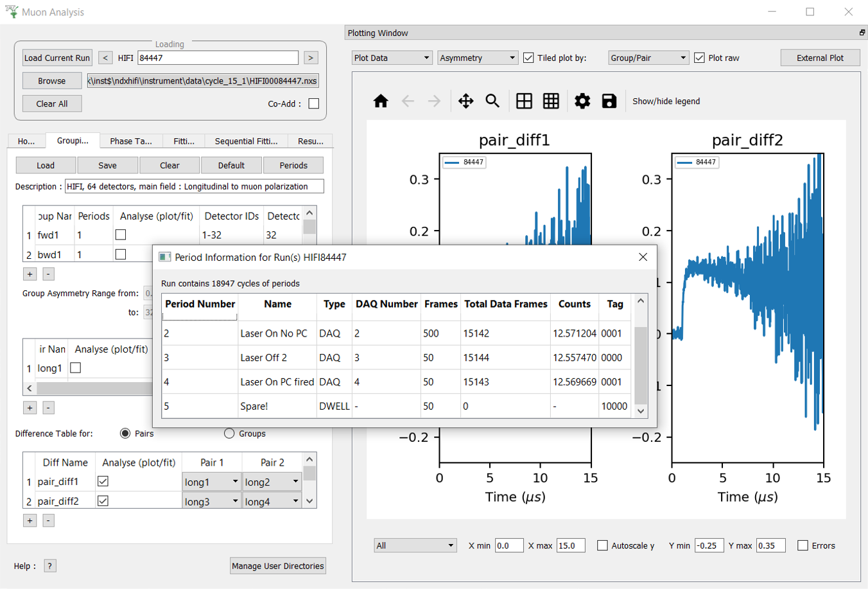
Task: Click the dense grid lines icon
Action: pyautogui.click(x=551, y=101)
